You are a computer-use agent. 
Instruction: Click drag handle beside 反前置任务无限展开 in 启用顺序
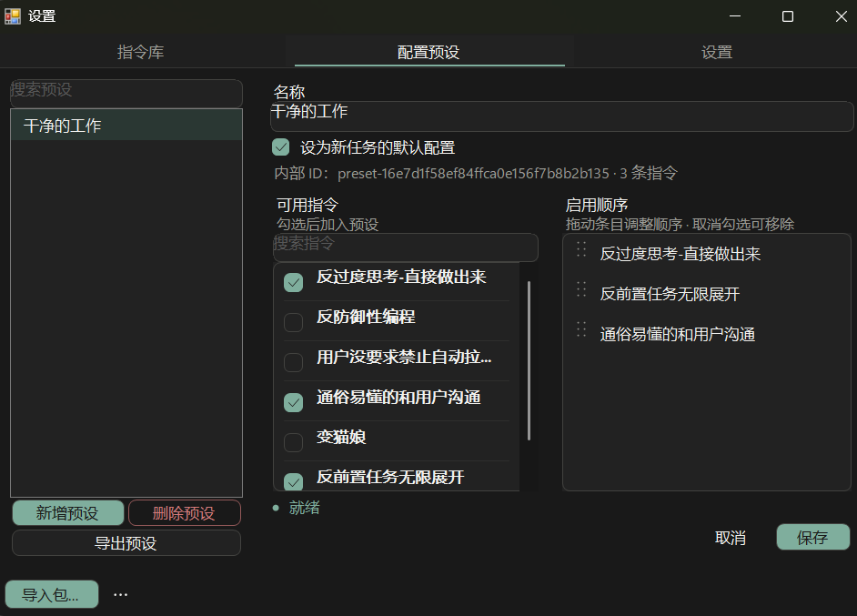(581, 289)
